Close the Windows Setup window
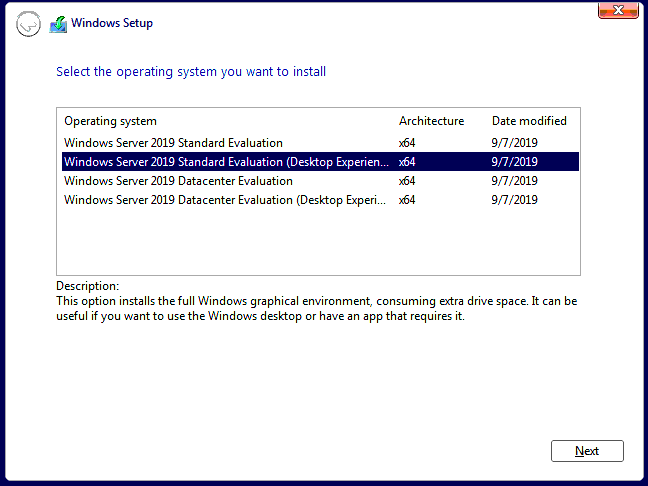This screenshot has height=486, width=648. 618,10
